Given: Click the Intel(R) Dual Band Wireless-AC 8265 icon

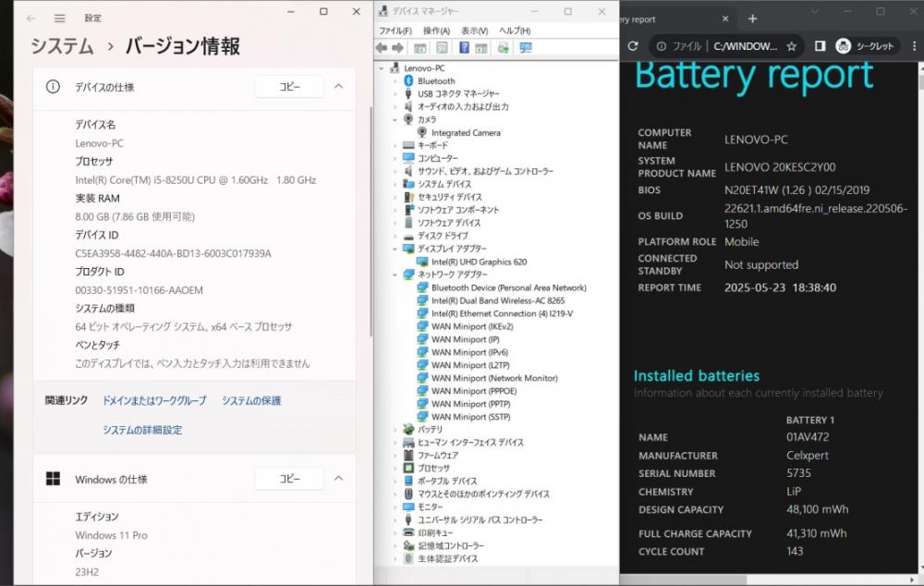Looking at the screenshot, I should click(422, 300).
